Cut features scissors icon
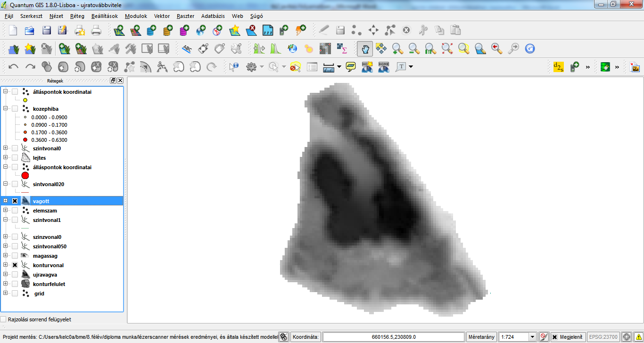Screen dimensions: 644x343 [x=423, y=31]
